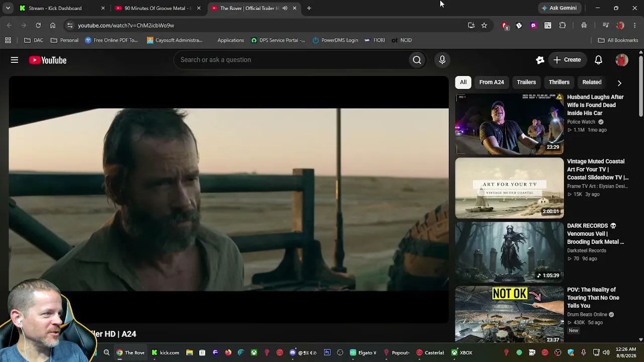Open the tab search dropdown arrow
Viewport: 644px width, 362px height.
pos(8,8)
